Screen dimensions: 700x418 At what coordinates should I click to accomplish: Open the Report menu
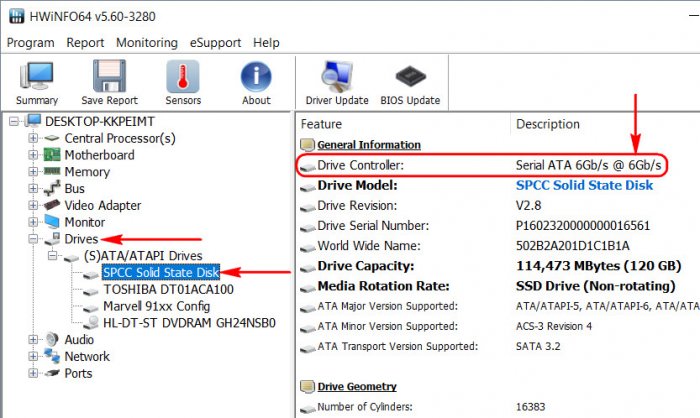pyautogui.click(x=85, y=42)
